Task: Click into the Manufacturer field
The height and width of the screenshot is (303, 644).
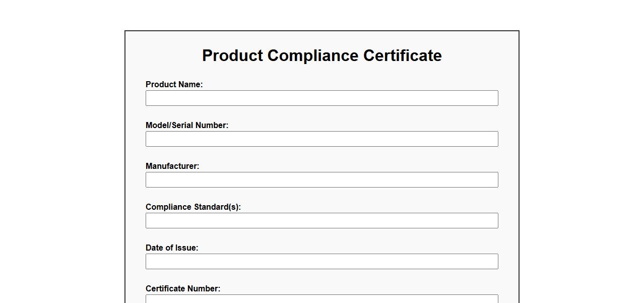Action: pos(321,180)
